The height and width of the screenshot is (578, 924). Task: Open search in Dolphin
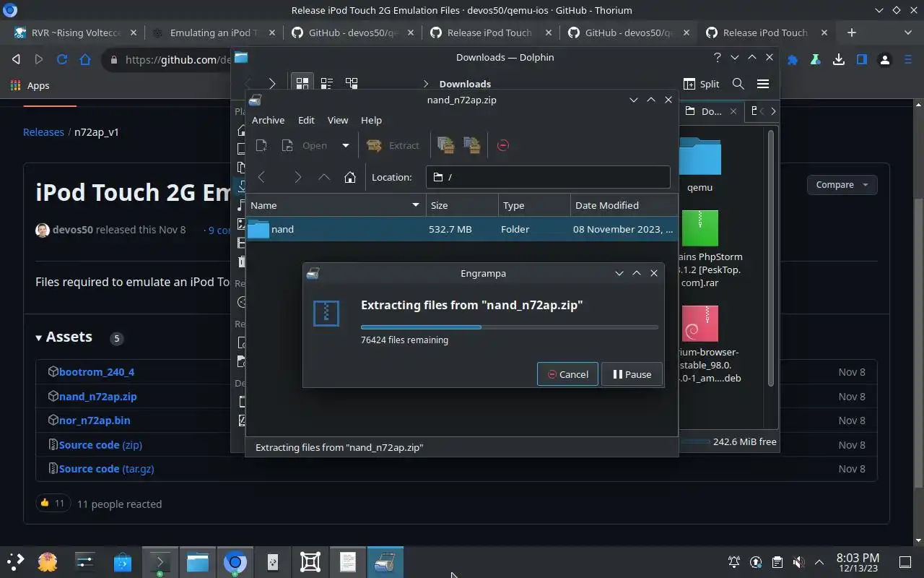738,84
